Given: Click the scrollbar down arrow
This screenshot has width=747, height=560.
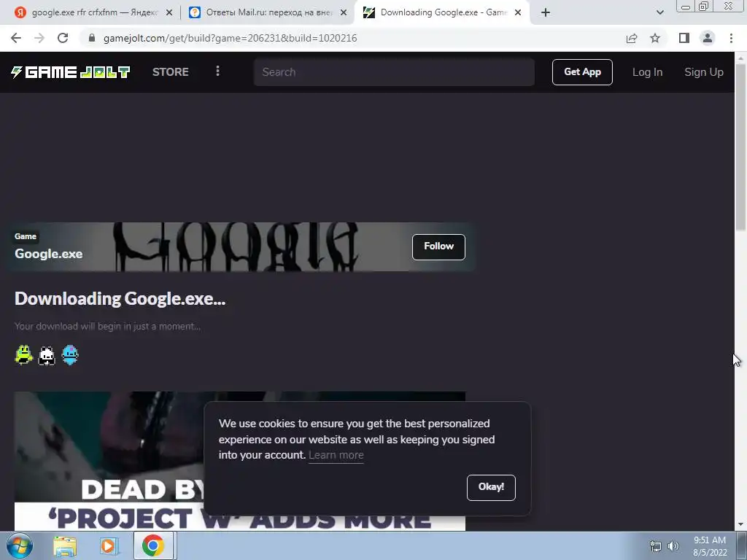Looking at the screenshot, I should 740,525.
